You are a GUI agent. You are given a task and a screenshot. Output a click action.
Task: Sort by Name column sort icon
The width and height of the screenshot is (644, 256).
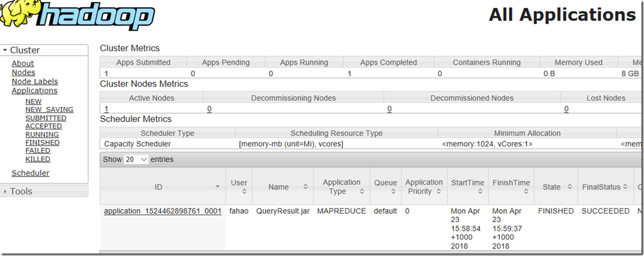point(306,187)
